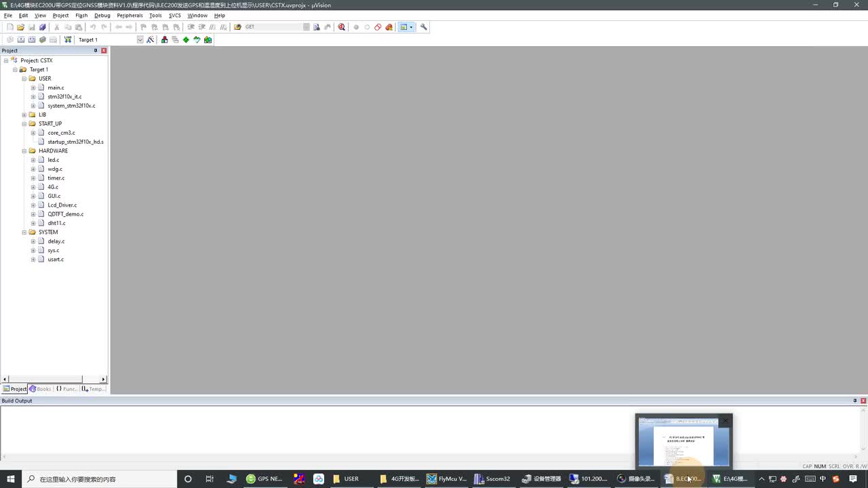Click the taskbar preview thumbnail

pyautogui.click(x=684, y=441)
